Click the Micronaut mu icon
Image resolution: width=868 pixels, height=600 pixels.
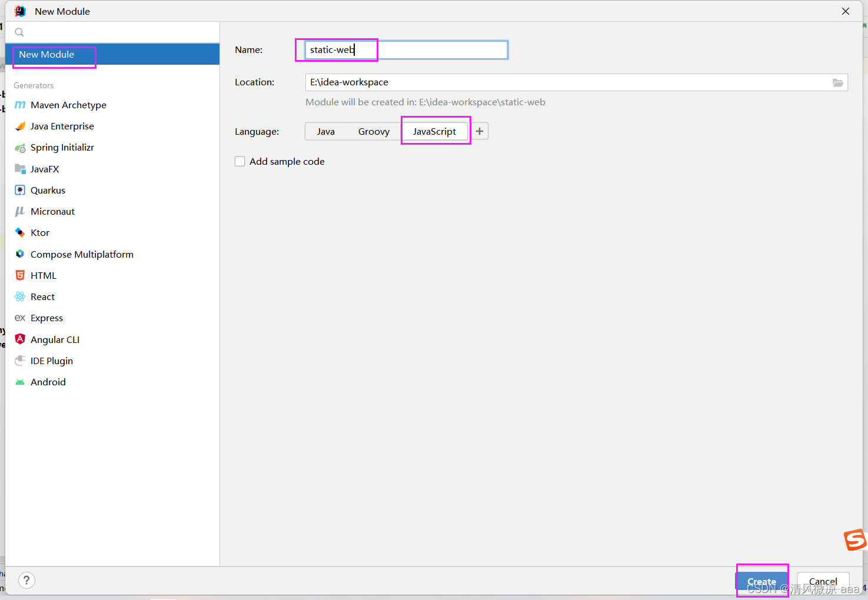tap(20, 211)
